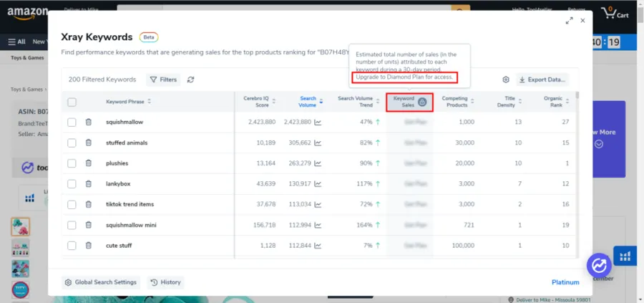The image size is (644, 303).
Task: Click keyword text 'tiktok trend items'
Action: click(x=130, y=204)
